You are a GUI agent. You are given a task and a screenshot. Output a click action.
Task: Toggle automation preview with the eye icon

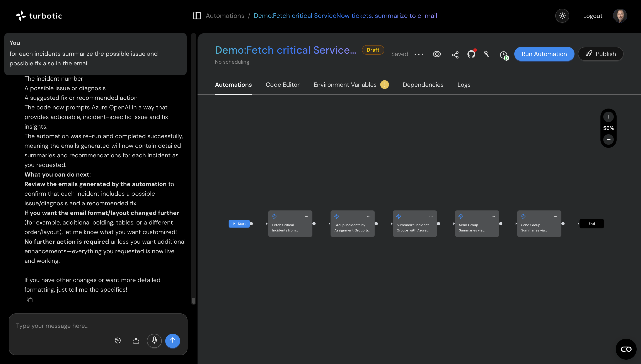pyautogui.click(x=437, y=54)
